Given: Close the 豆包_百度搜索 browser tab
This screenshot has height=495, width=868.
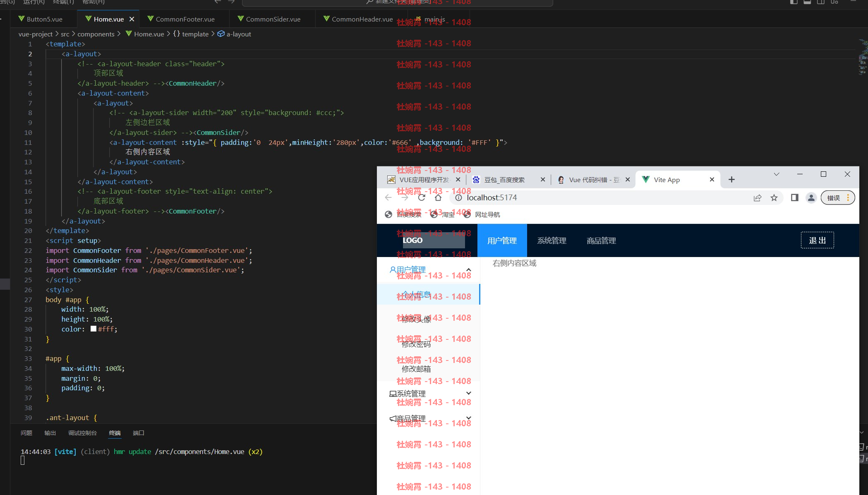Looking at the screenshot, I should click(543, 179).
